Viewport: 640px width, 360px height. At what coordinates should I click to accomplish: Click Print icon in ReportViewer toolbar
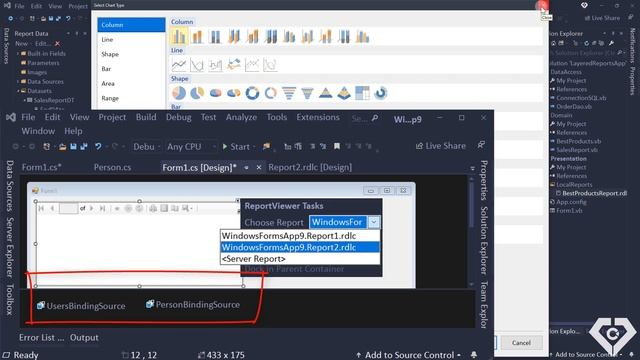(153, 209)
